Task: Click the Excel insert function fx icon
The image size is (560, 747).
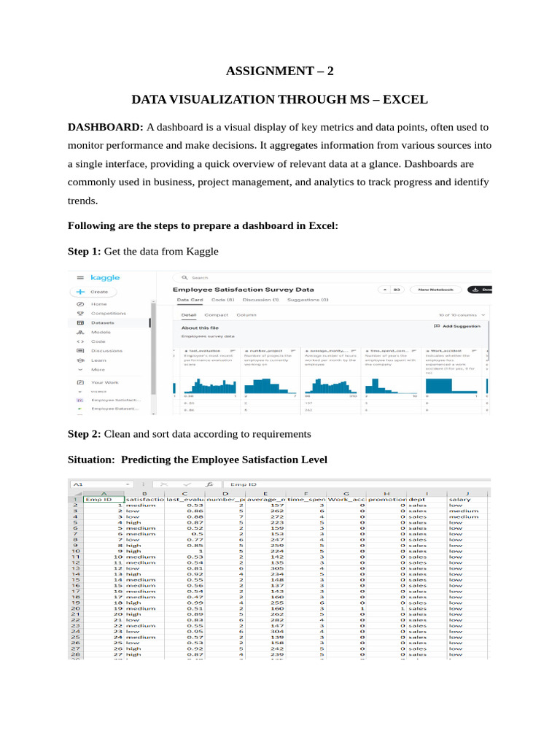Action: point(209,484)
